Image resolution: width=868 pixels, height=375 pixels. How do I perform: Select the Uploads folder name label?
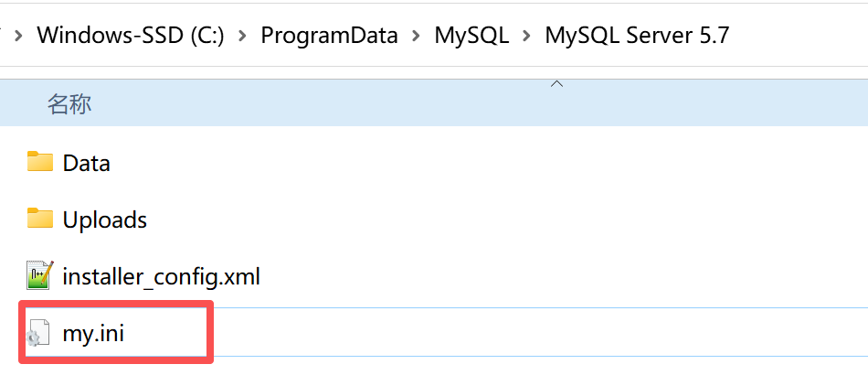point(105,220)
